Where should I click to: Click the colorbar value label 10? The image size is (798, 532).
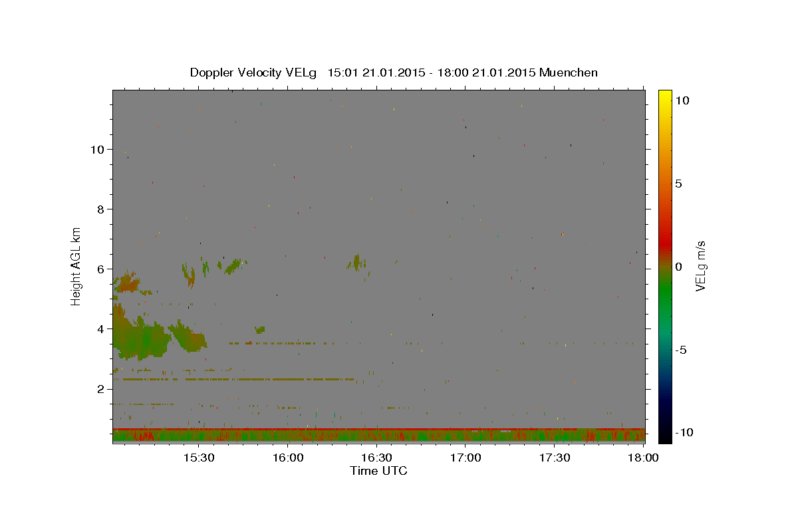[x=682, y=100]
